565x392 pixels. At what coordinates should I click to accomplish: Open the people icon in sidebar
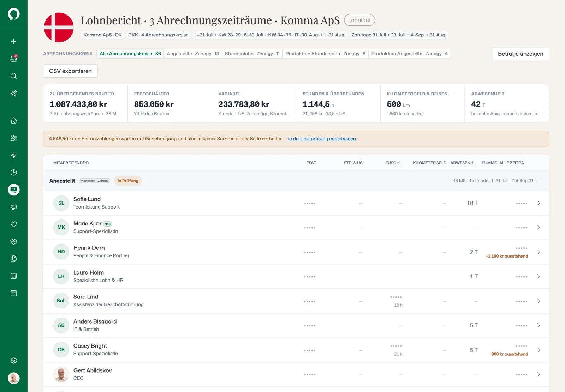pos(14,138)
